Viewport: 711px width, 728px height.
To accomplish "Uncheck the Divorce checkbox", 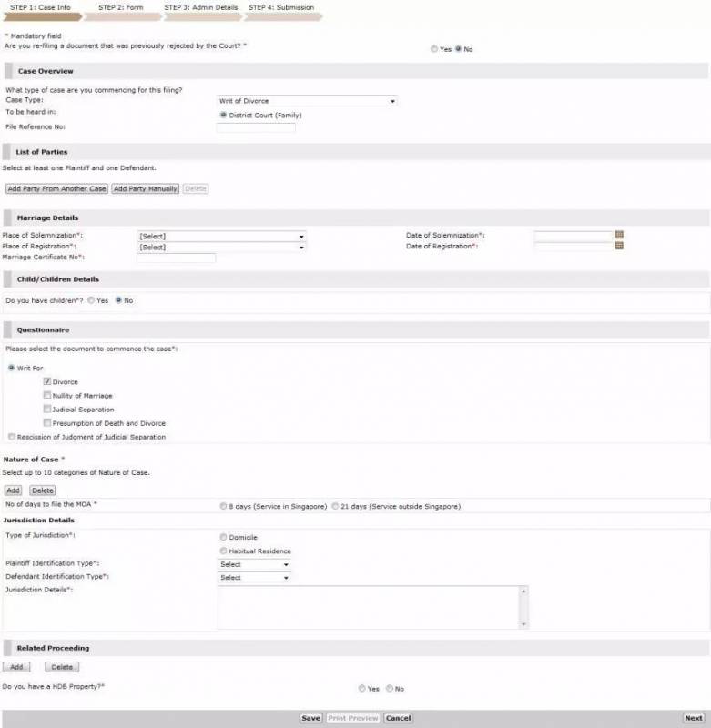I will click(47, 381).
